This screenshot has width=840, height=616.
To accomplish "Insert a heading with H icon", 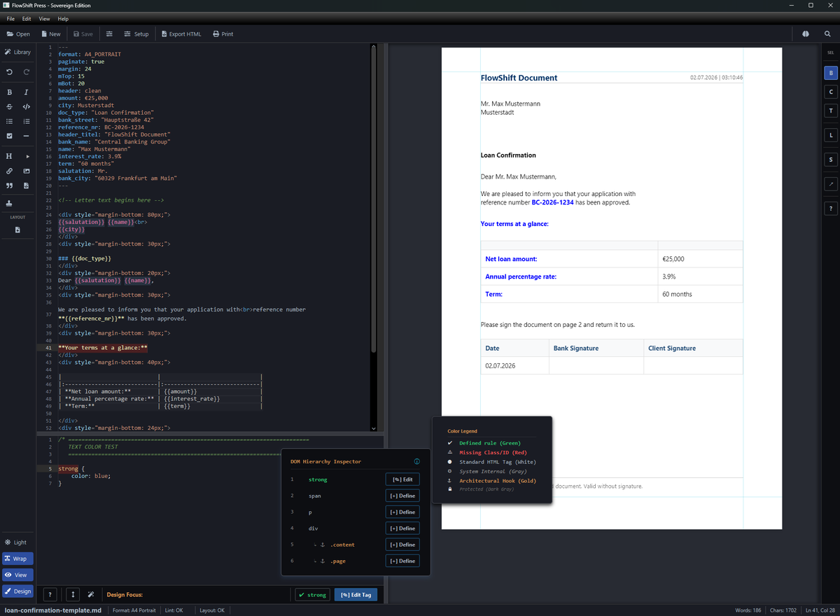I will click(9, 156).
